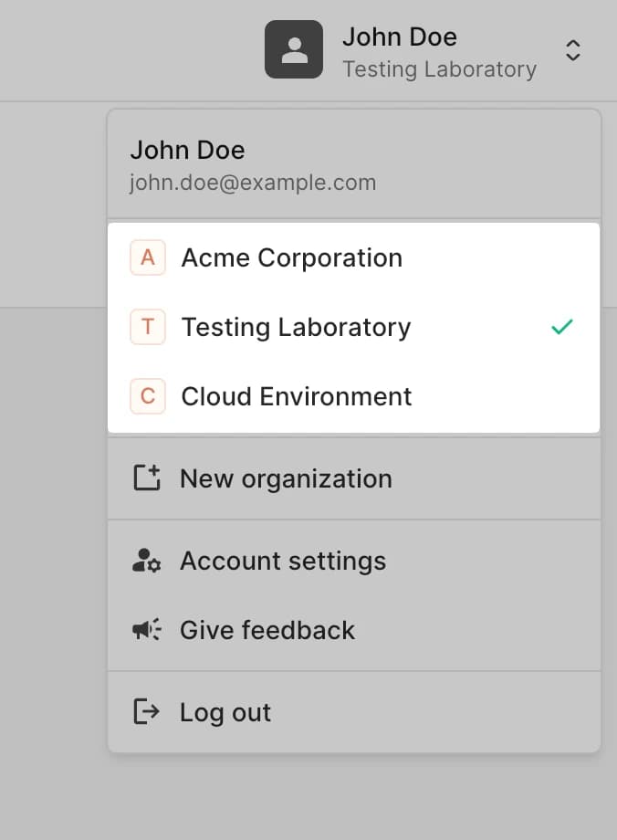Click Testing Laboratory subtitle under header name

click(439, 69)
